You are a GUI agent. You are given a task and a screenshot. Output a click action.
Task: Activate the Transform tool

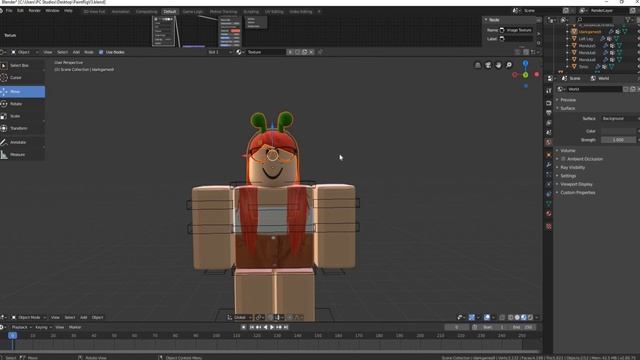(22, 128)
